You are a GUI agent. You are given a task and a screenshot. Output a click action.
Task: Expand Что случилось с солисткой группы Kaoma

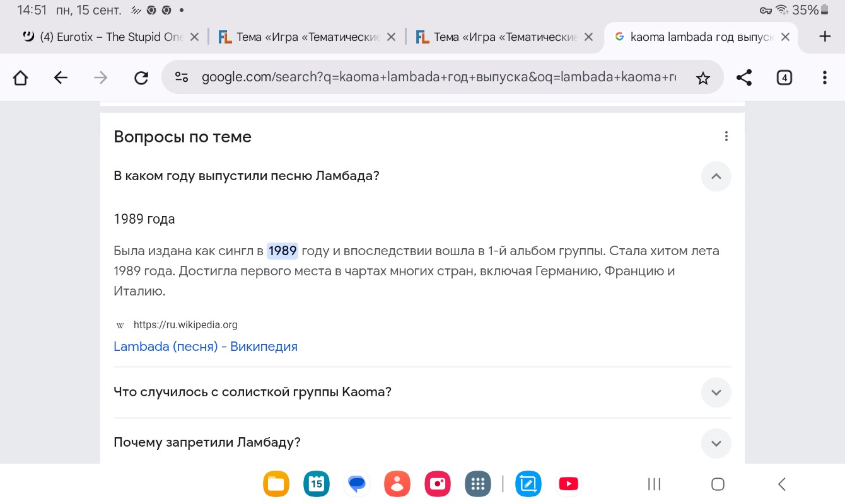tap(716, 392)
